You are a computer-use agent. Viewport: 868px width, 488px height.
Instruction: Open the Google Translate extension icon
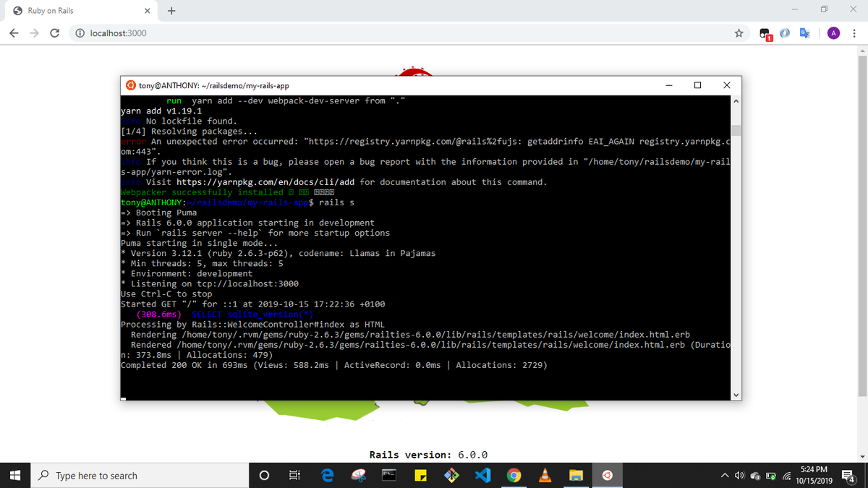click(x=804, y=33)
